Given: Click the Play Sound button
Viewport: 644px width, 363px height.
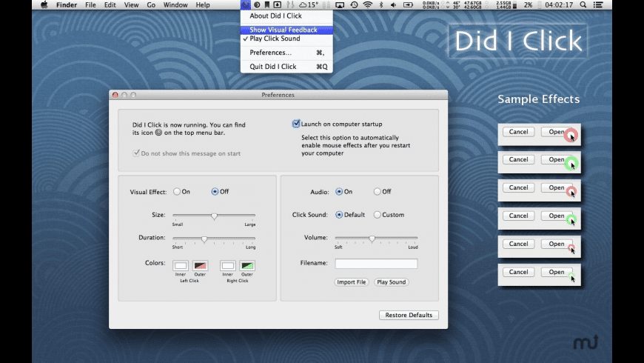Looking at the screenshot, I should point(392,282).
